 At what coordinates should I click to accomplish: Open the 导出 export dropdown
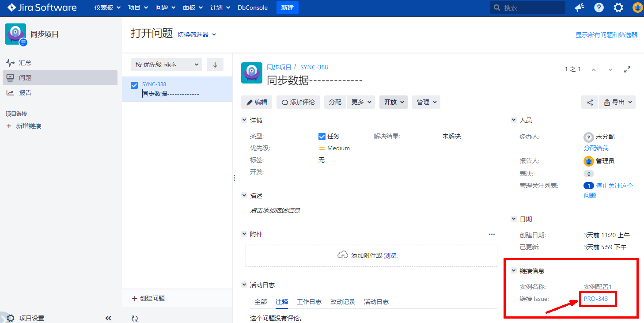(617, 102)
